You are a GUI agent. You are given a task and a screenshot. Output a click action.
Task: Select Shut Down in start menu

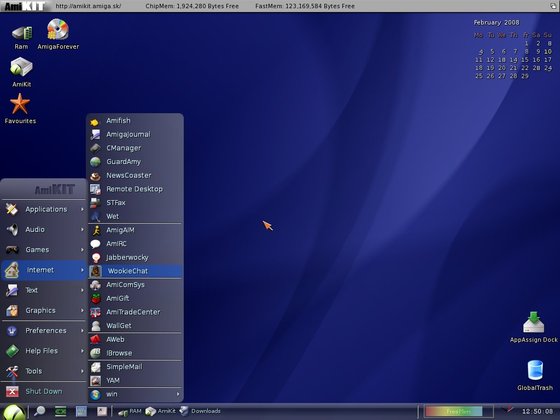click(x=44, y=391)
